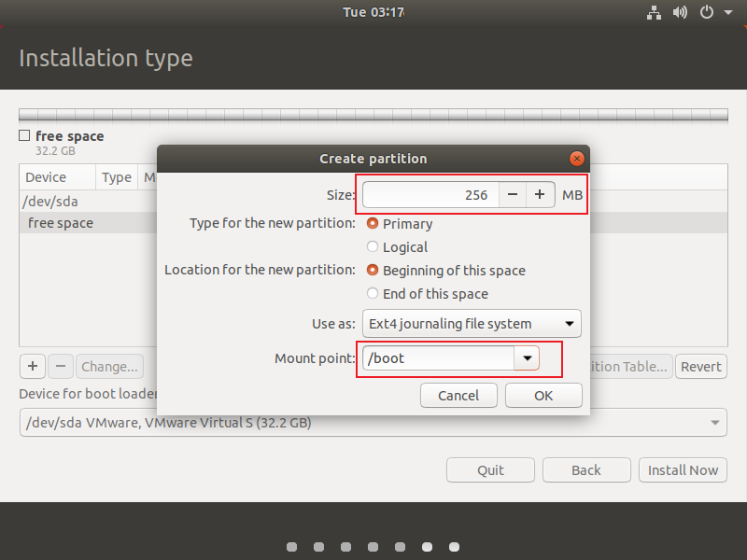Click the Change... partition button
The height and width of the screenshot is (560, 747).
coord(109,366)
